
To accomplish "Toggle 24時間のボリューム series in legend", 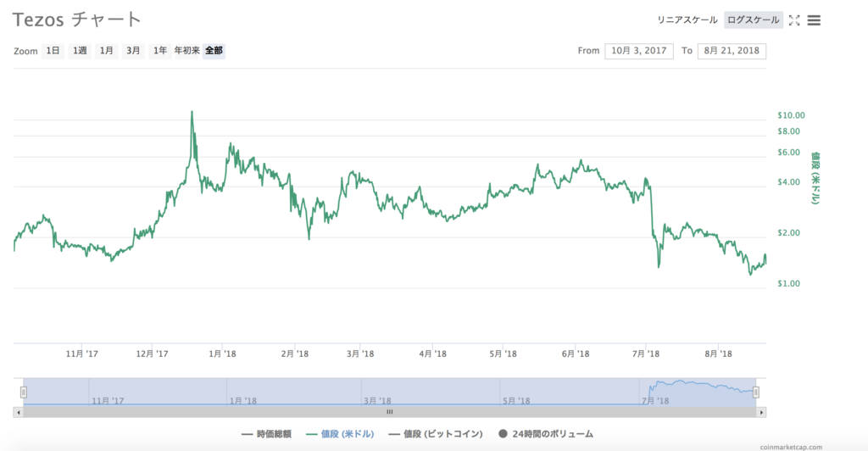I will click(x=546, y=434).
